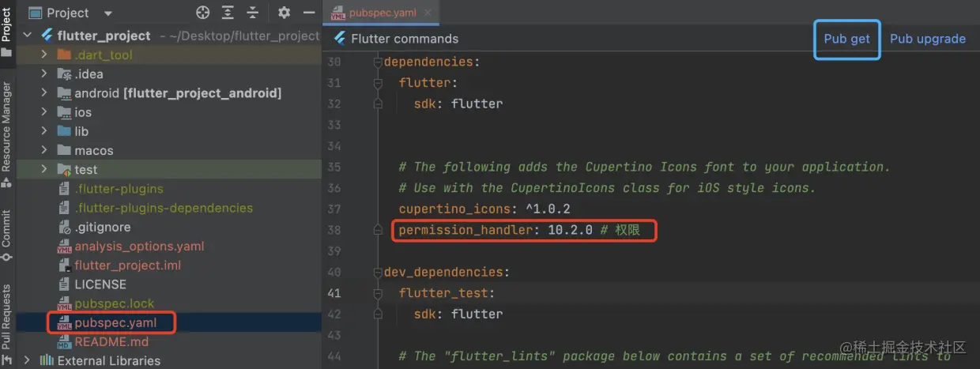The width and height of the screenshot is (980, 369).
Task: Click line number 38 in the gutter
Action: [x=334, y=230]
